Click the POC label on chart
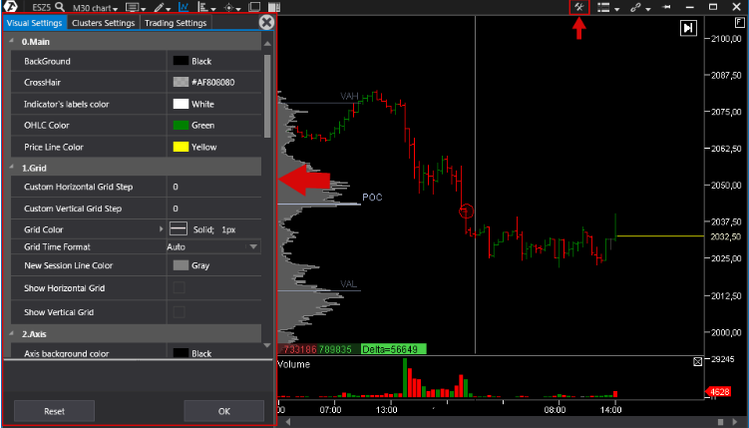749x428 pixels. 372,197
